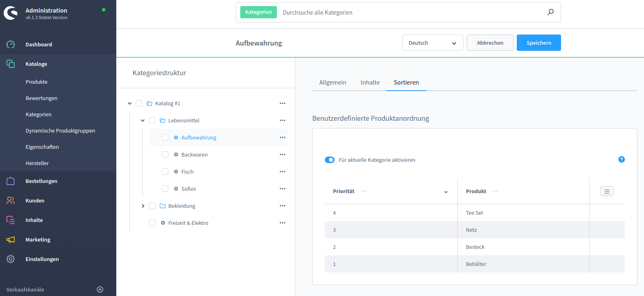Click the Katalog #1 folder icon
This screenshot has width=644, height=296.
(150, 103)
